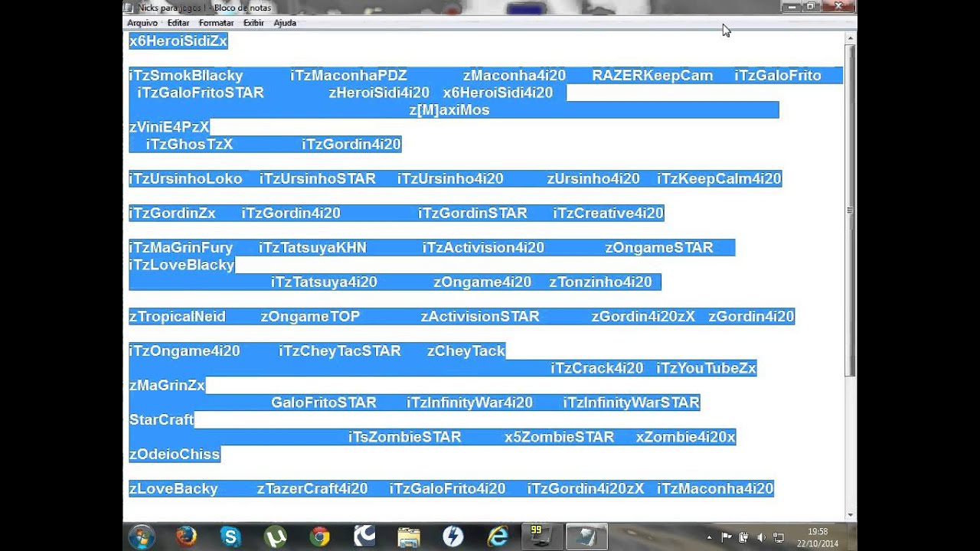Viewport: 980px width, 551px height.
Task: Open the clock showing 19:58
Action: (x=817, y=531)
